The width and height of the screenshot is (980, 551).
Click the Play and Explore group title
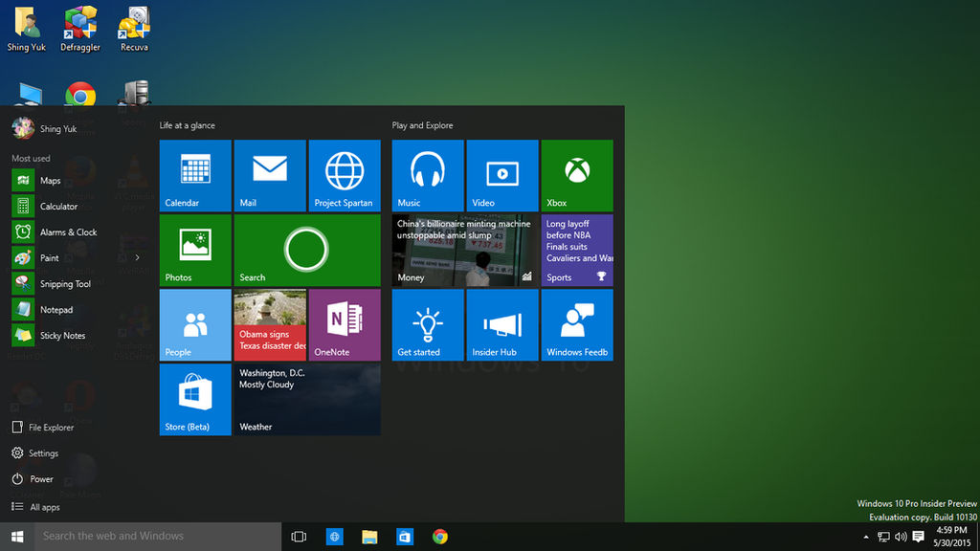[422, 125]
